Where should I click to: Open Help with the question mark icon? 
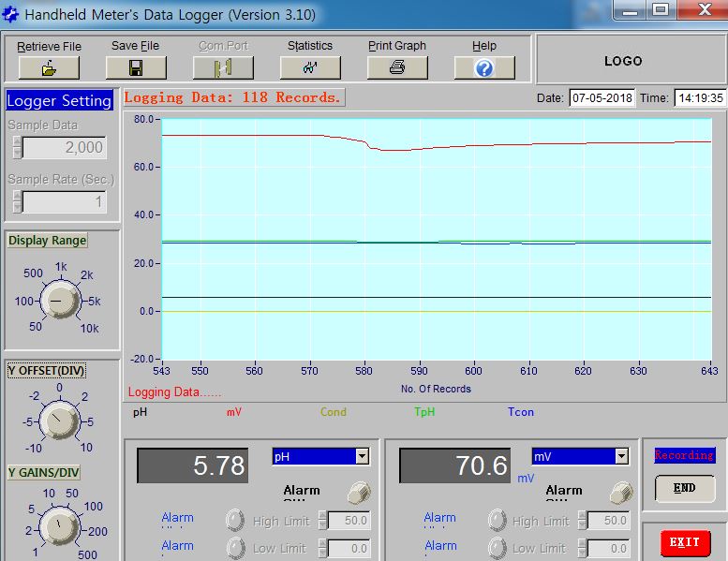[x=484, y=68]
